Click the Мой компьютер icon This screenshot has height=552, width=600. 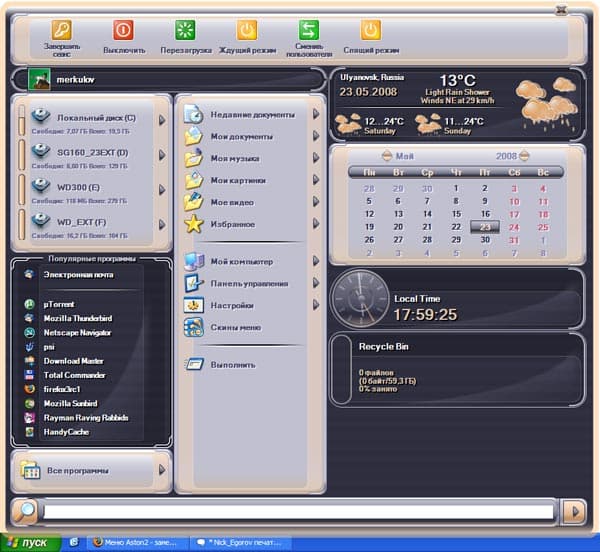(x=194, y=261)
